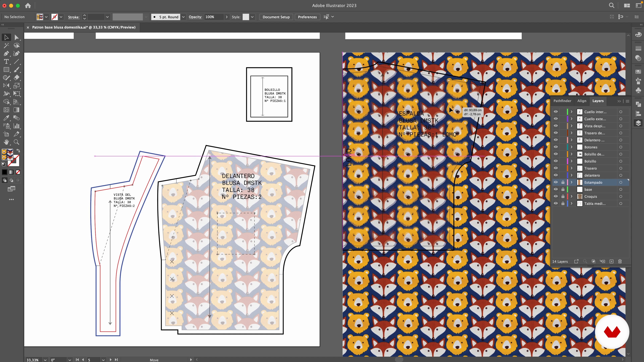Set default black Color mode swatch

pyautogui.click(x=5, y=172)
